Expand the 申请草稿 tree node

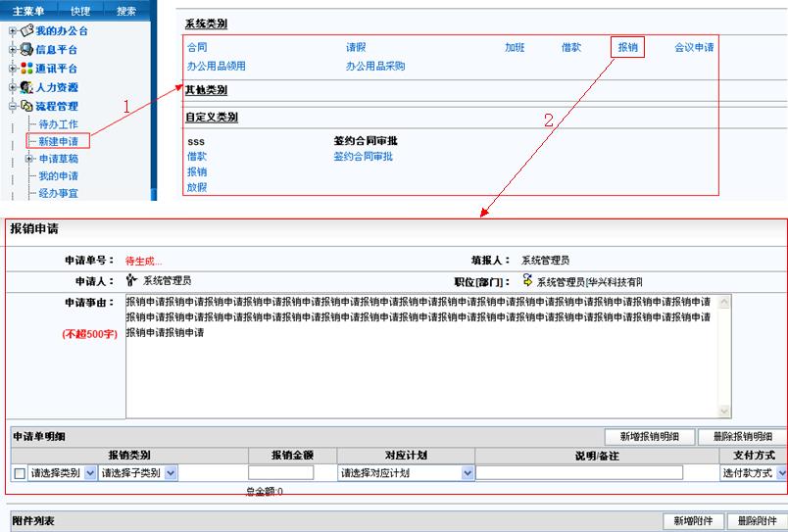30,159
